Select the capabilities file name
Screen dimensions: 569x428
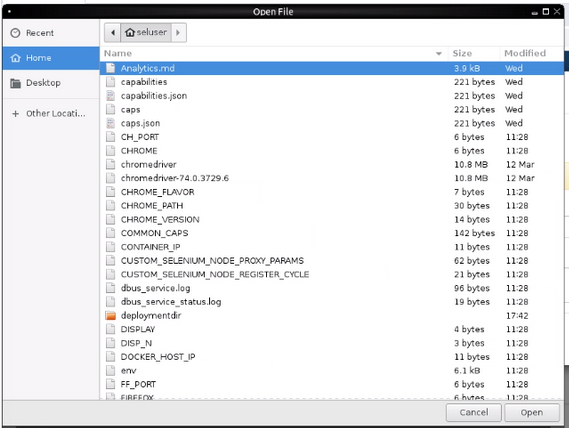(144, 82)
